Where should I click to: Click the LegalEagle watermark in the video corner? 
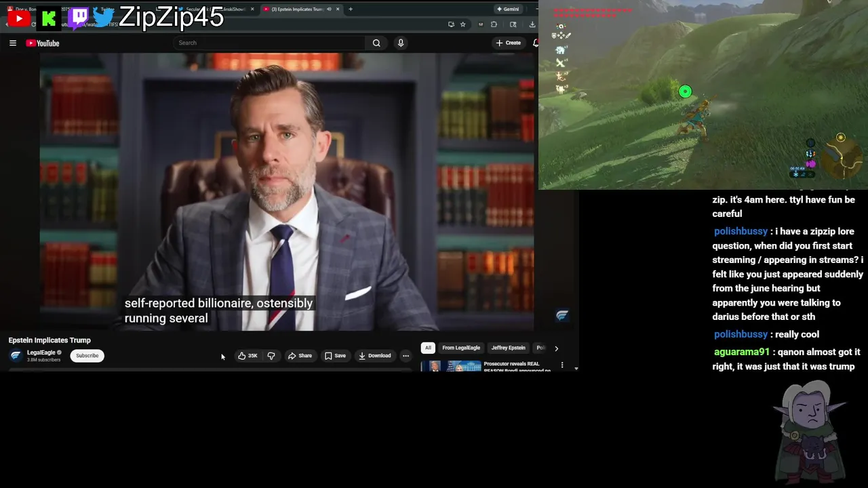click(x=562, y=315)
